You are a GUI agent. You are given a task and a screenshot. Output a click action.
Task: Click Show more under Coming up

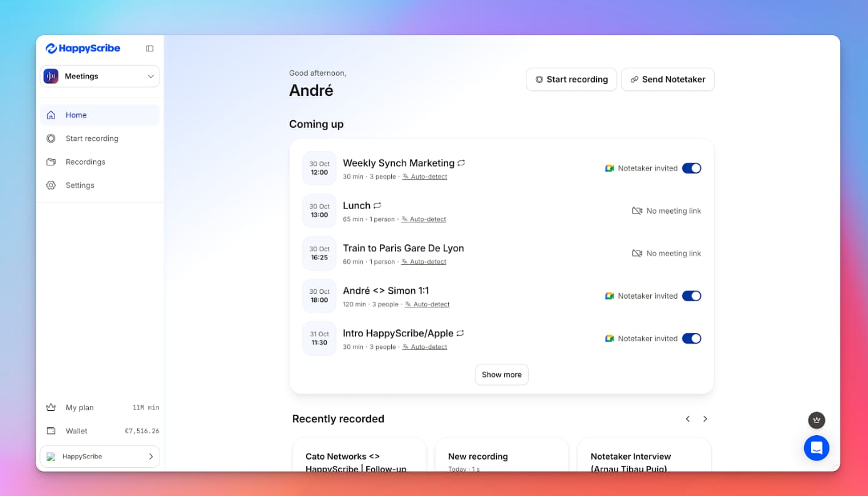(501, 375)
